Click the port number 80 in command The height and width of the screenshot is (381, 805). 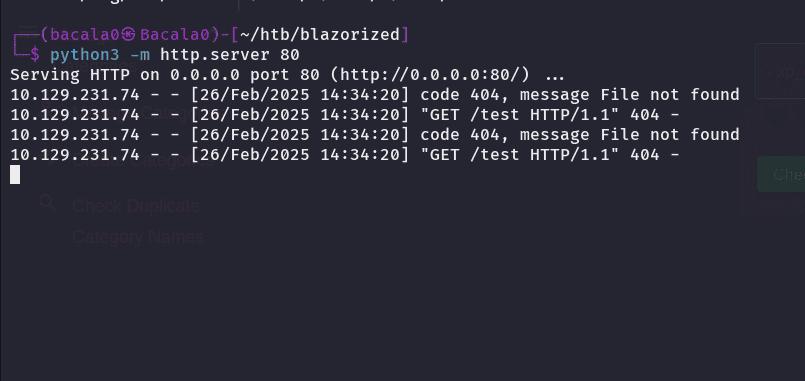coord(290,55)
